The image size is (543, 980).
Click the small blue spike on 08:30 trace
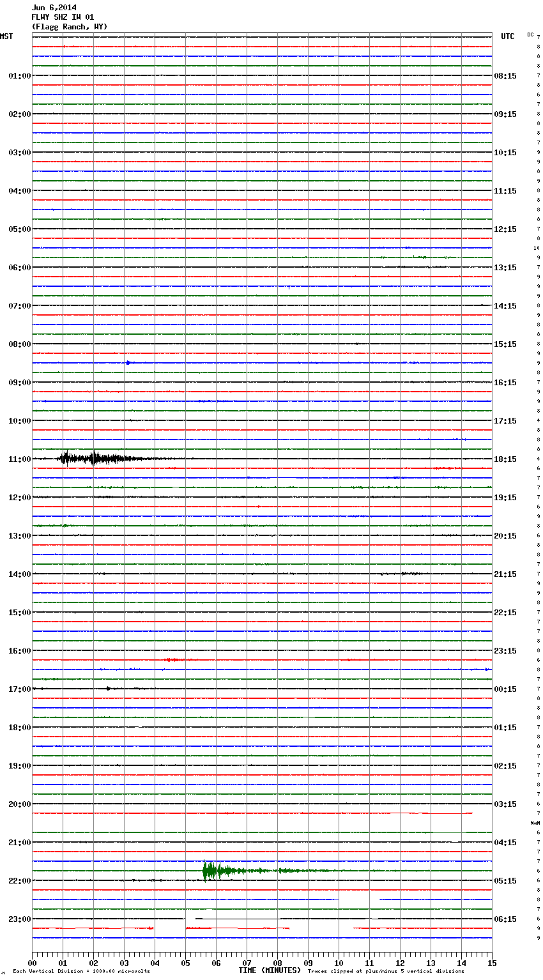pyautogui.click(x=128, y=362)
